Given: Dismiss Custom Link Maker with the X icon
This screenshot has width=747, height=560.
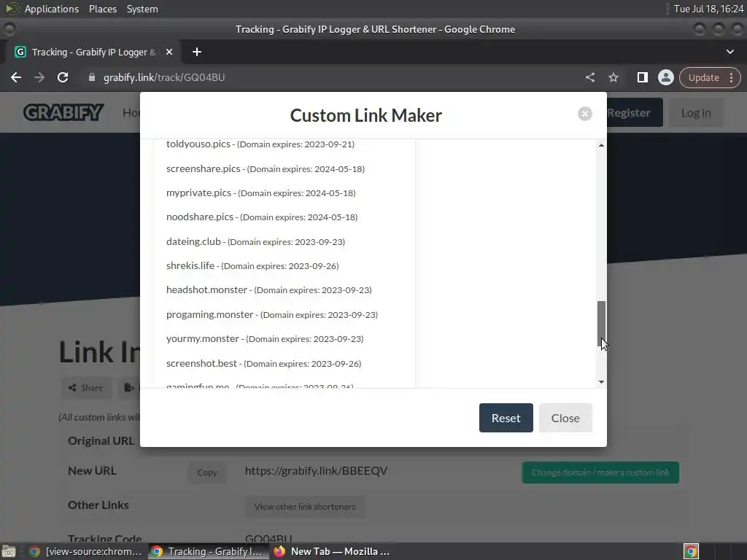Looking at the screenshot, I should tap(585, 114).
